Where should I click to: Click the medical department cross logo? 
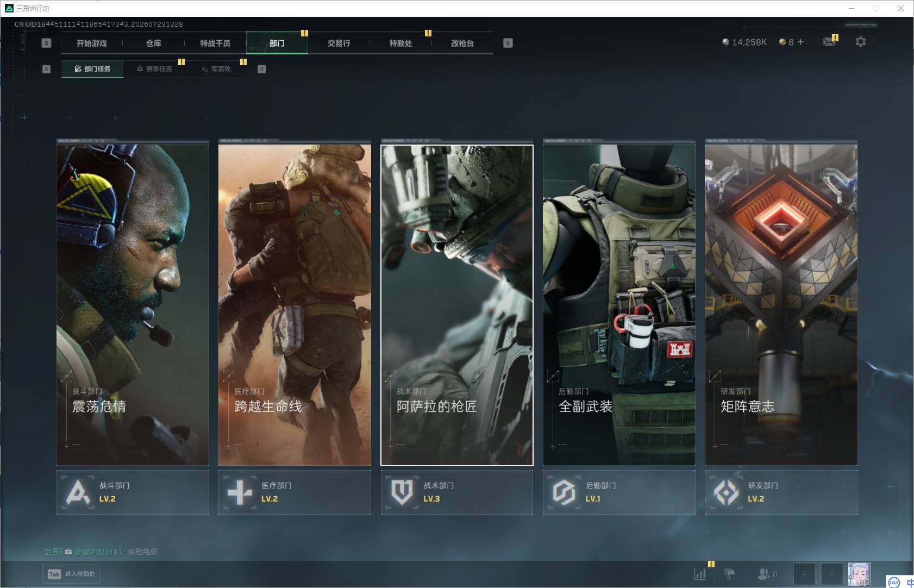(x=240, y=492)
